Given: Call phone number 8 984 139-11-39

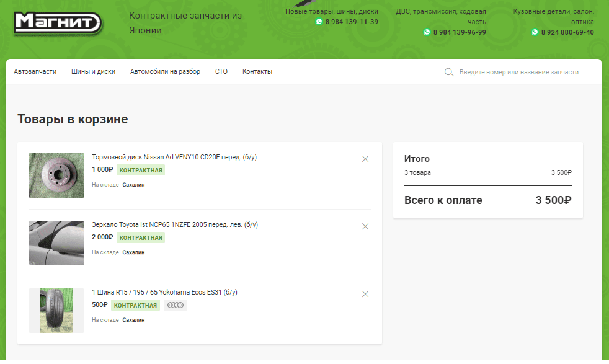Looking at the screenshot, I should [x=352, y=22].
